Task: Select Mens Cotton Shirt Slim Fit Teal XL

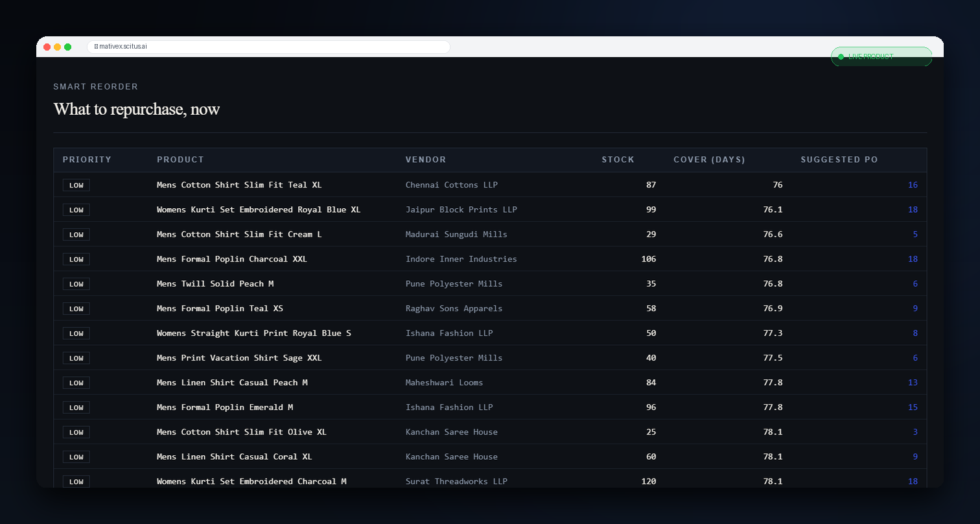Action: coord(239,185)
